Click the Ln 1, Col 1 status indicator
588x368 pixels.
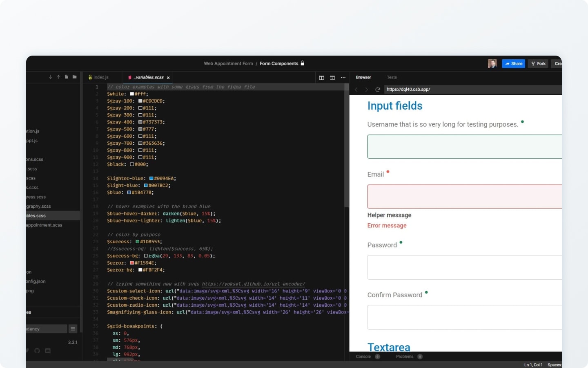click(533, 365)
